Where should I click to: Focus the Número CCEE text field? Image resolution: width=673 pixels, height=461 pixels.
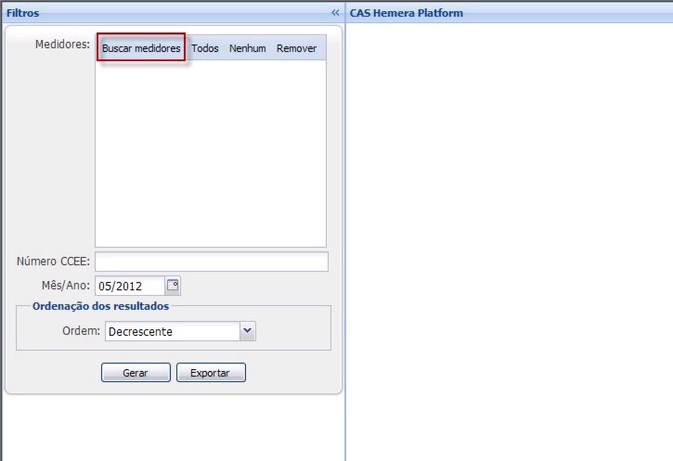[x=211, y=262]
